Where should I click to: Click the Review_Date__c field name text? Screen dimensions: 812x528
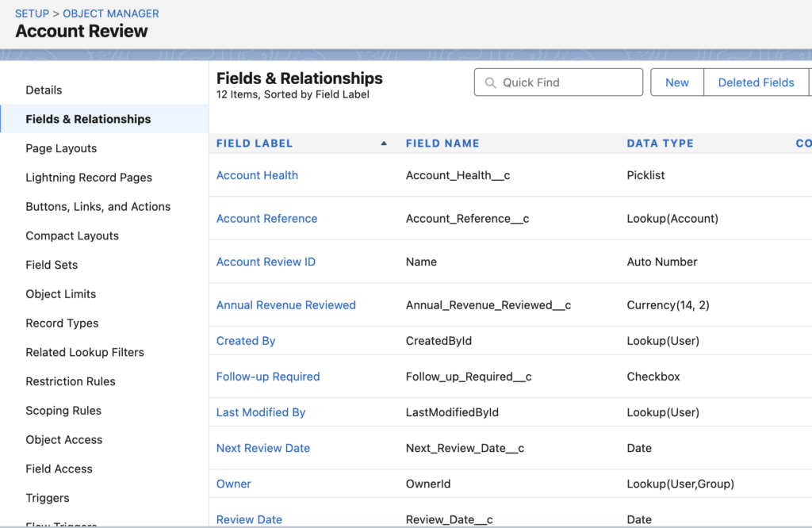449,519
